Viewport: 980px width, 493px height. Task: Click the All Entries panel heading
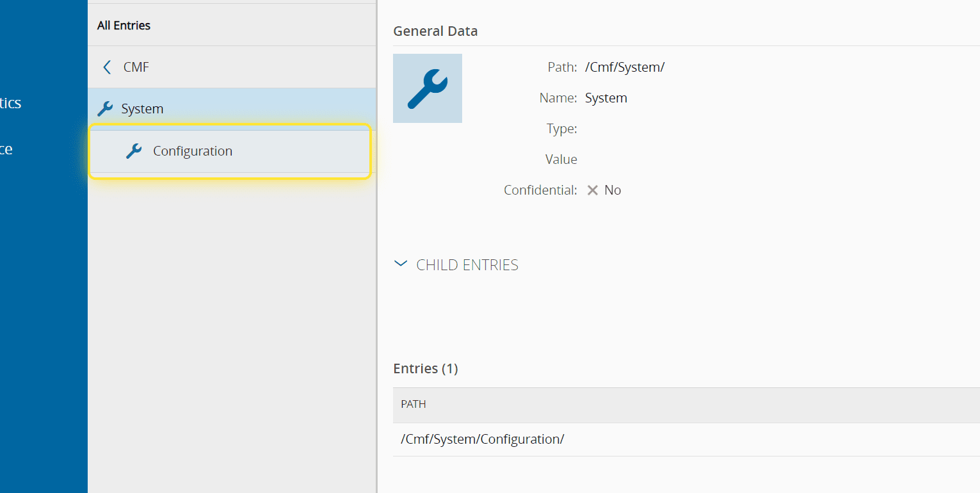(124, 26)
